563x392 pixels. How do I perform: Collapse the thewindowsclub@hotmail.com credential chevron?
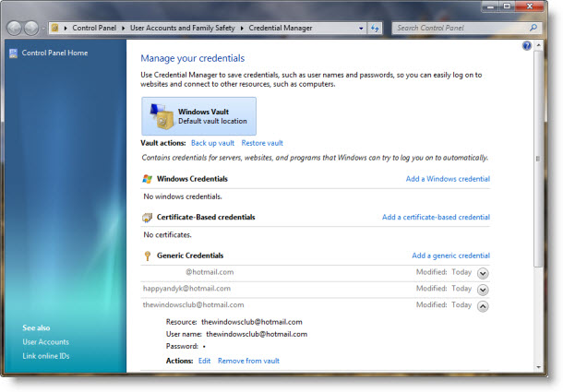pyautogui.click(x=483, y=306)
